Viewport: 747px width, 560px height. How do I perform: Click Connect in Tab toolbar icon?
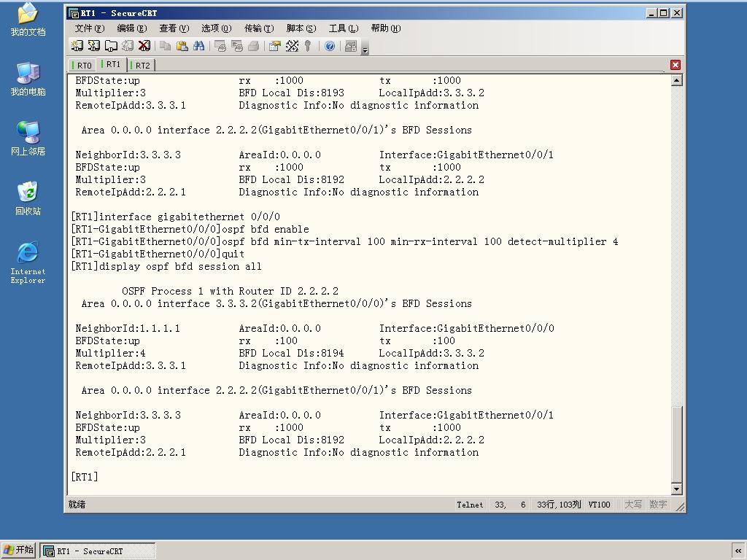[x=111, y=46]
